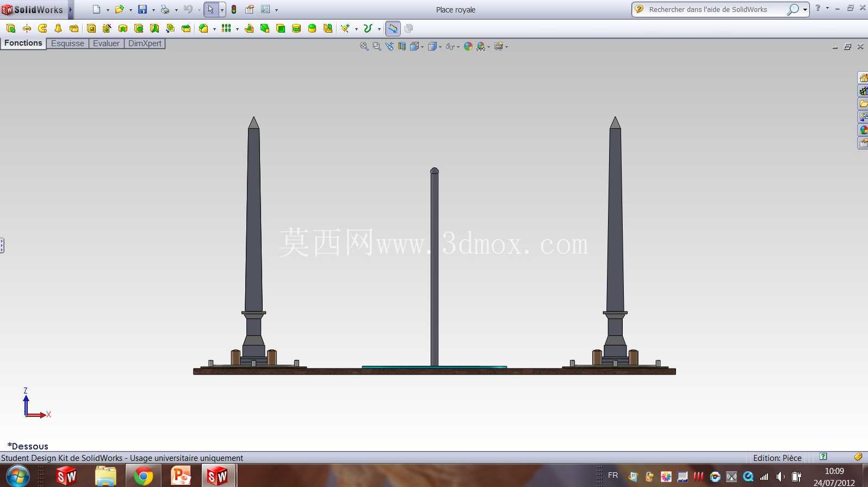Toggle the Select arrow tool
Image resolution: width=868 pixels, height=487 pixels.
click(x=211, y=9)
